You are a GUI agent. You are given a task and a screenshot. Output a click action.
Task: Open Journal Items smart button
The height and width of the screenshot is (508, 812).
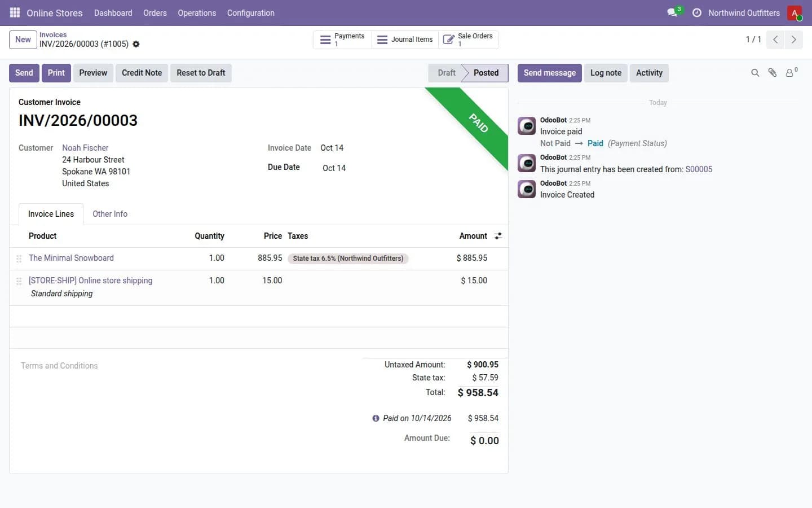[405, 40]
